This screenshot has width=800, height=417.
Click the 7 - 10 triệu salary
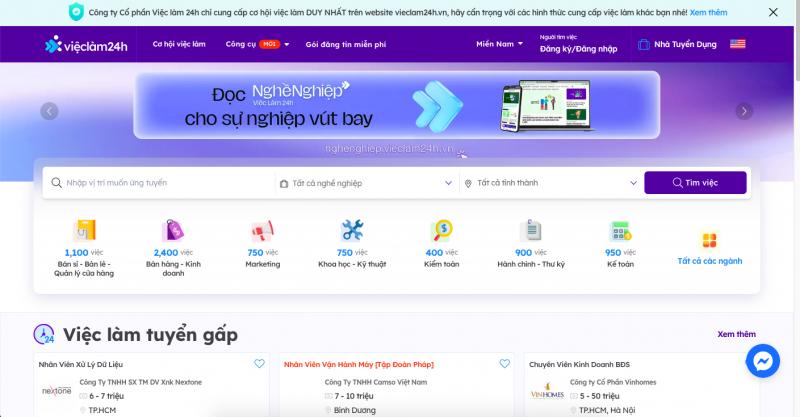coord(354,396)
